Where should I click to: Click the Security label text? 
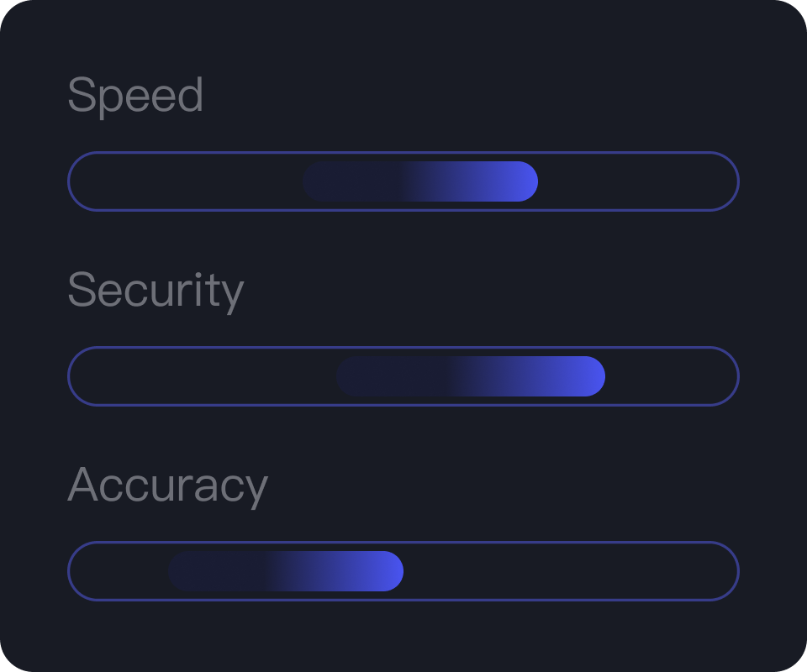click(x=156, y=291)
